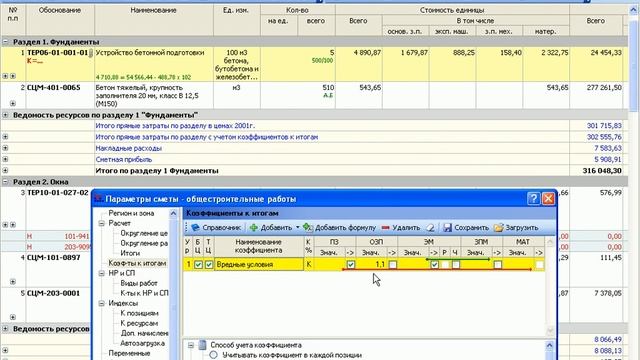Open the Справочник reference in coefficients toolbar
Viewport: 640px width, 360px height.
coord(216,227)
